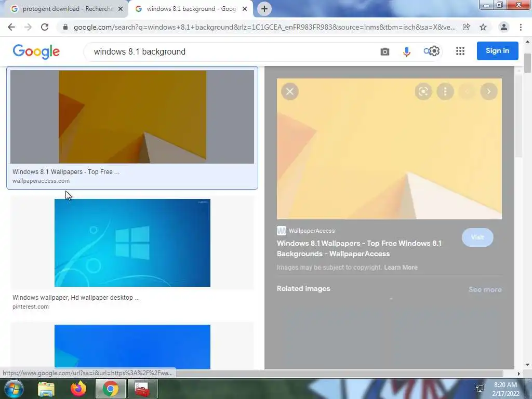Go back to the previous page
Image resolution: width=532 pixels, height=399 pixels.
coord(11,27)
